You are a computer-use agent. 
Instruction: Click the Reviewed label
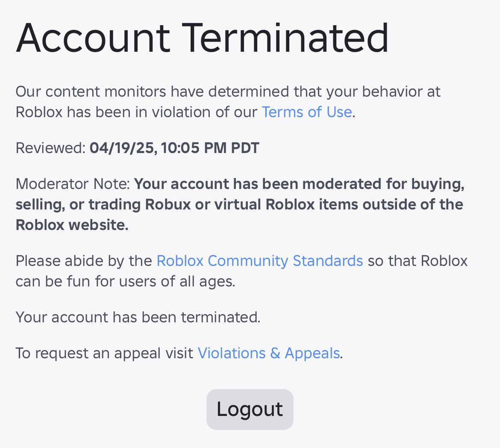click(51, 148)
